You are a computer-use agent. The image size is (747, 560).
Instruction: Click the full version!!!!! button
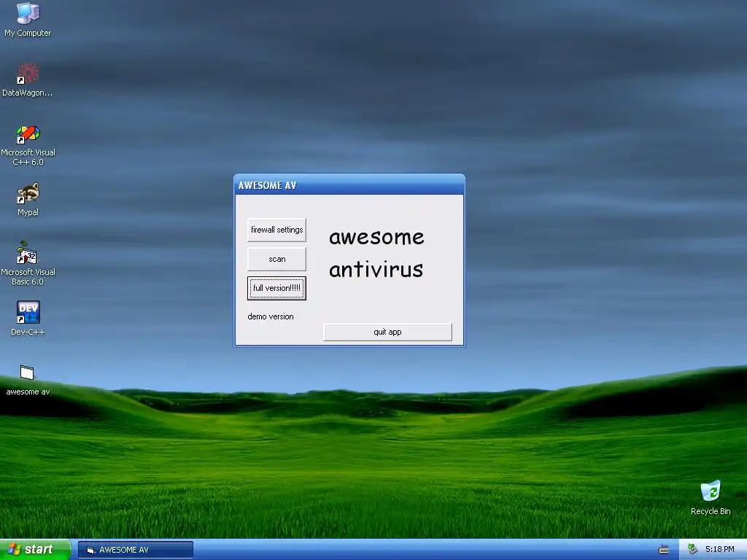tap(276, 288)
